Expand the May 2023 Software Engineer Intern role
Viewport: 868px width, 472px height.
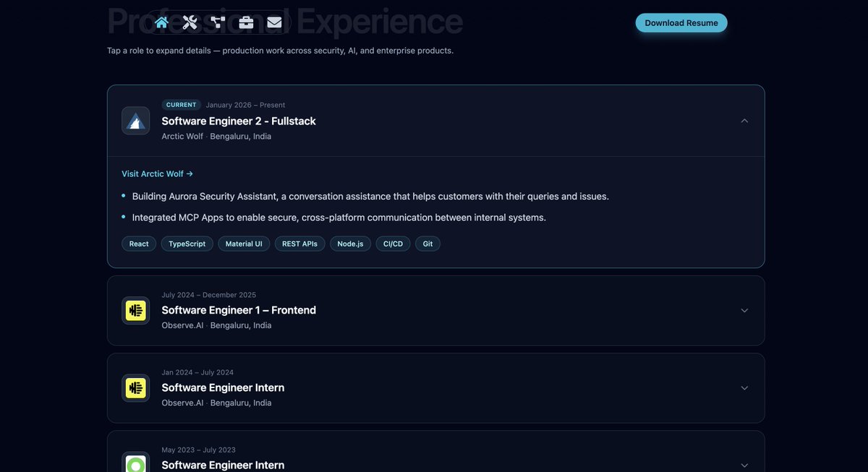(744, 465)
